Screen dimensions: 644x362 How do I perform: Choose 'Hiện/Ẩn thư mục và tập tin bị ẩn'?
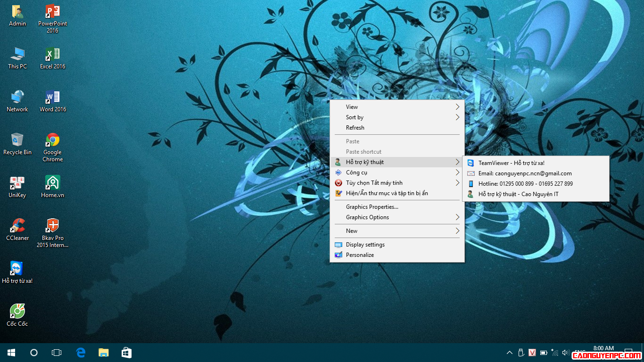coord(397,193)
